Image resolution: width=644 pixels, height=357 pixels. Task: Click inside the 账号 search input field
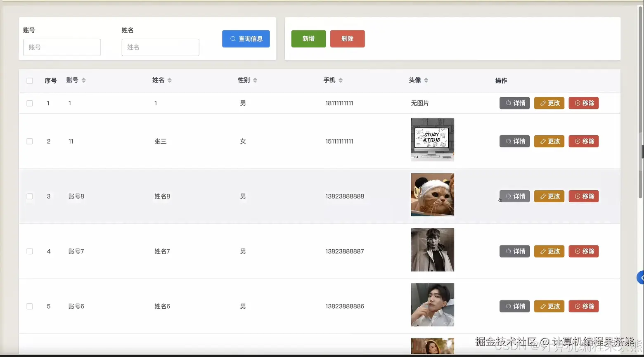tap(62, 47)
